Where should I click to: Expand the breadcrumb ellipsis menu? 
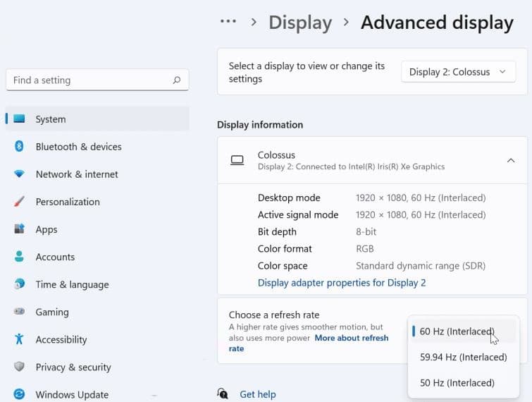(x=228, y=22)
